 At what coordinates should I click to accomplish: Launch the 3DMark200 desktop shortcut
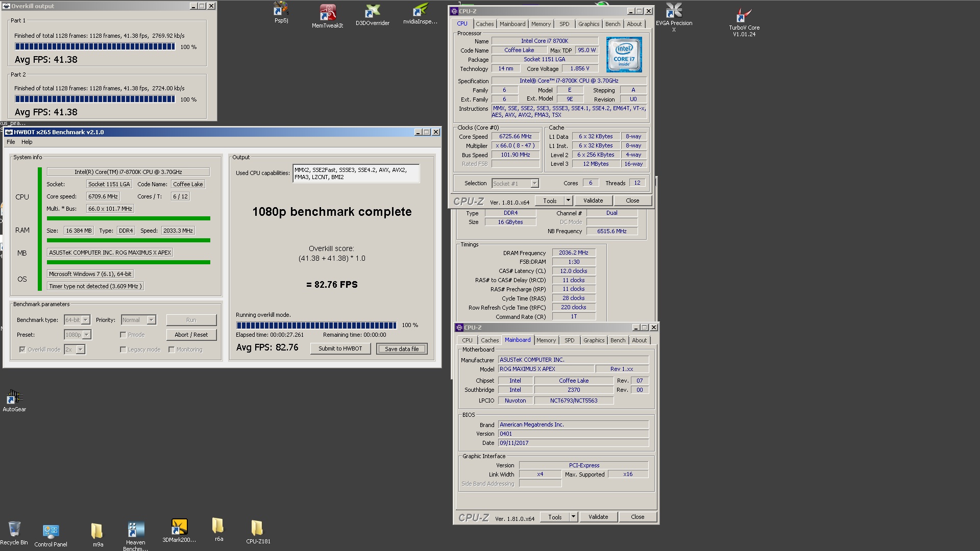pyautogui.click(x=179, y=531)
